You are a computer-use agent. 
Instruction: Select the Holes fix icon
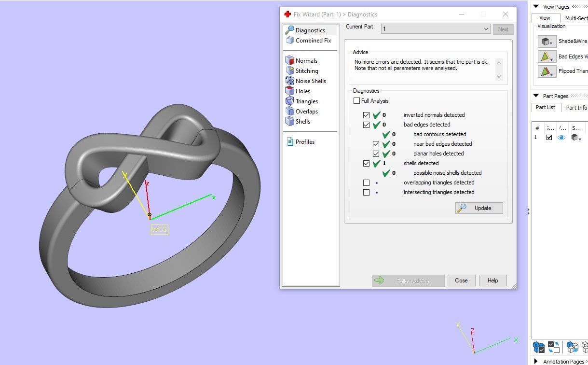[289, 91]
